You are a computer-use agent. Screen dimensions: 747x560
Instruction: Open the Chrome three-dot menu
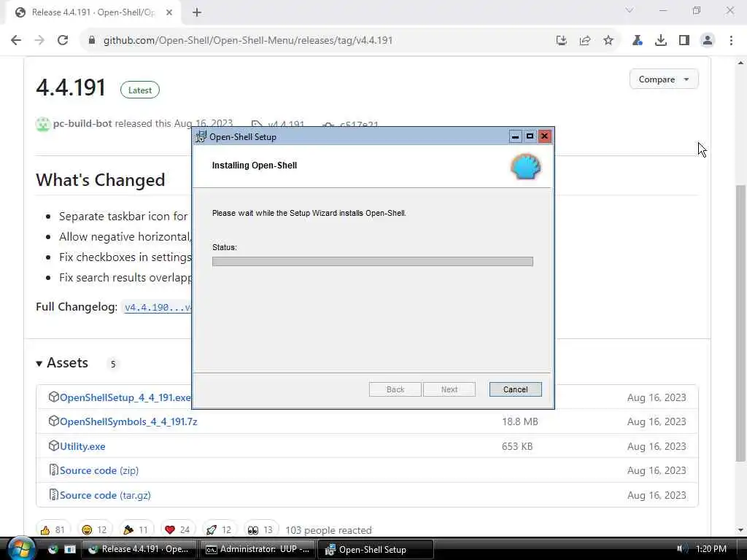click(731, 41)
